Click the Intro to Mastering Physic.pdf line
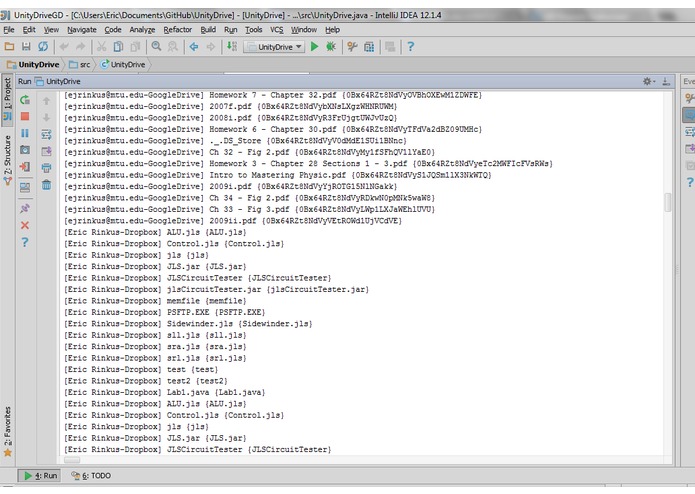 [x=278, y=175]
